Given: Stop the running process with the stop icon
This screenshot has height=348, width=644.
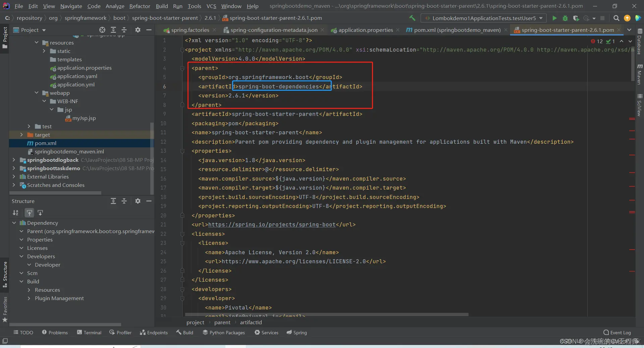Looking at the screenshot, I should tap(602, 18).
